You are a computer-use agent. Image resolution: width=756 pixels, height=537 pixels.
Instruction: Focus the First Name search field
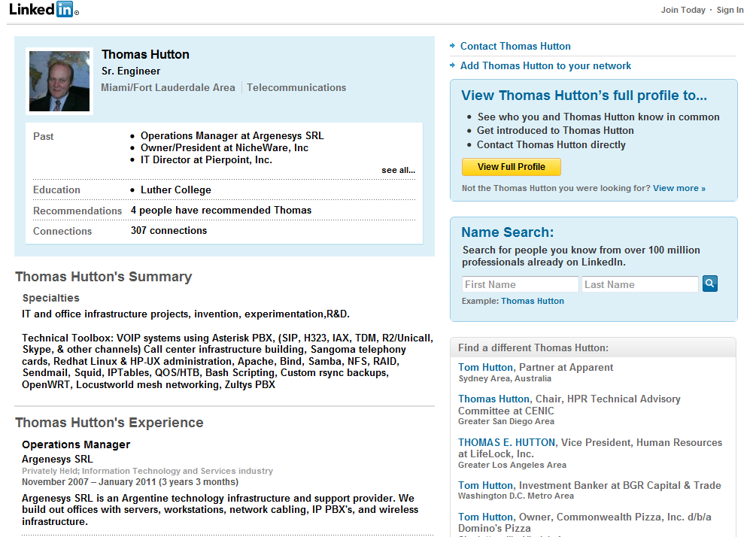pos(520,284)
